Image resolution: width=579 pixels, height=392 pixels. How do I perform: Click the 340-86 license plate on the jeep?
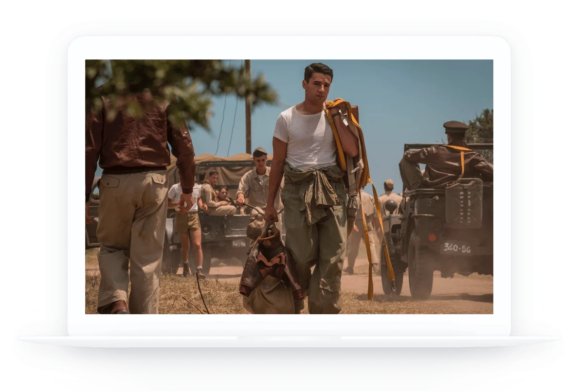(x=456, y=248)
